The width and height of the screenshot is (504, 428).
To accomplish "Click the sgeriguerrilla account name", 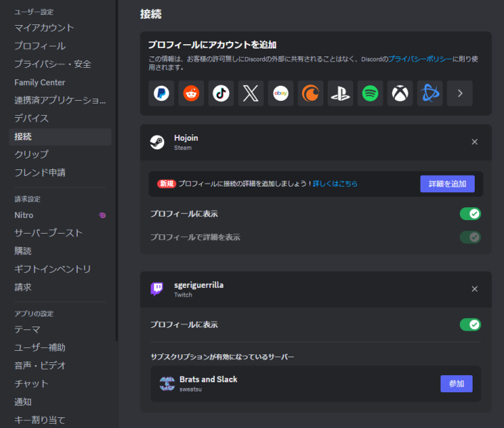I will pos(198,285).
